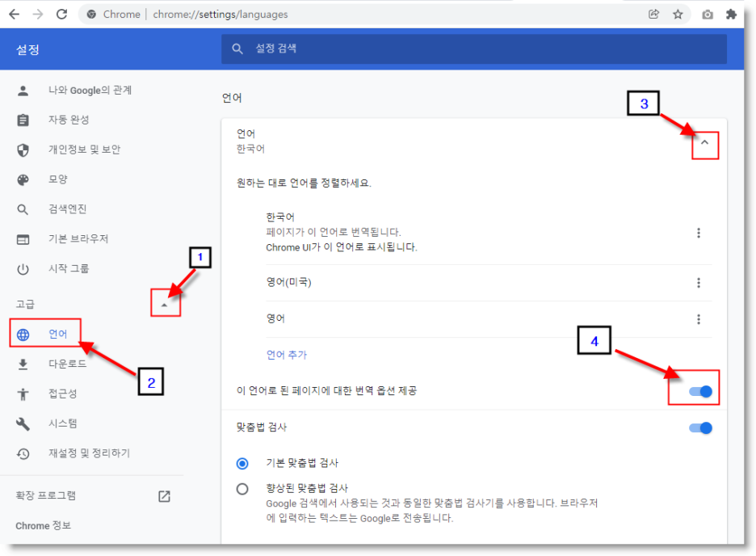
Task: Click the Chrome site info icon in address bar
Action: click(x=91, y=15)
